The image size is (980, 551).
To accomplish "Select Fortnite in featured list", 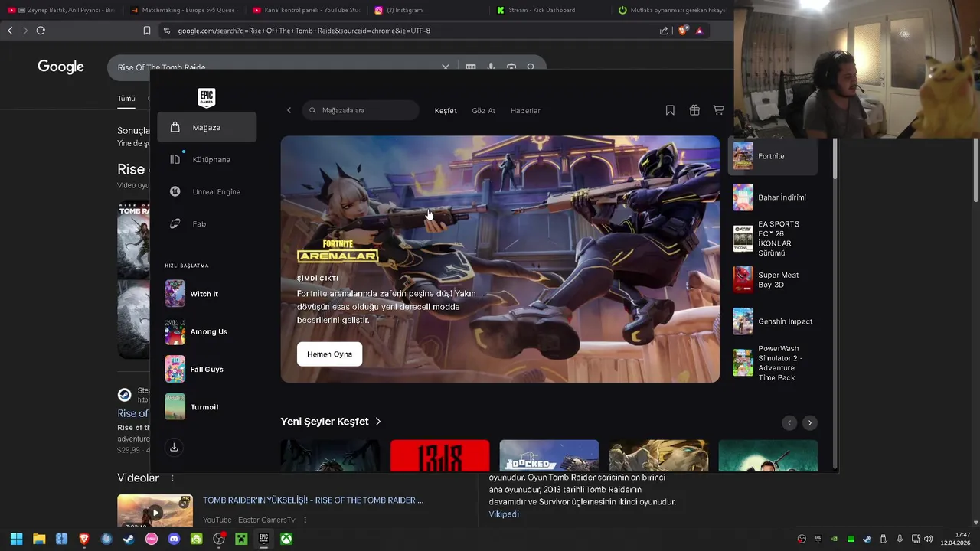I will point(773,156).
